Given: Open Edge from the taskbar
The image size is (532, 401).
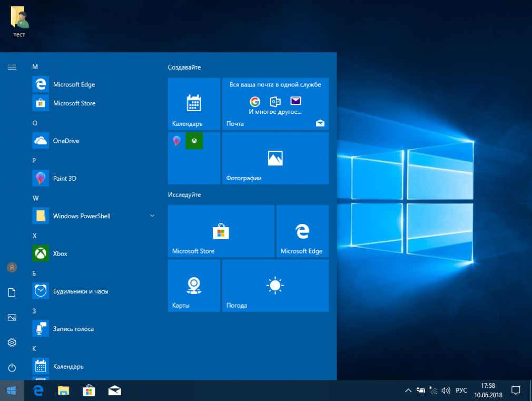Looking at the screenshot, I should (x=38, y=391).
